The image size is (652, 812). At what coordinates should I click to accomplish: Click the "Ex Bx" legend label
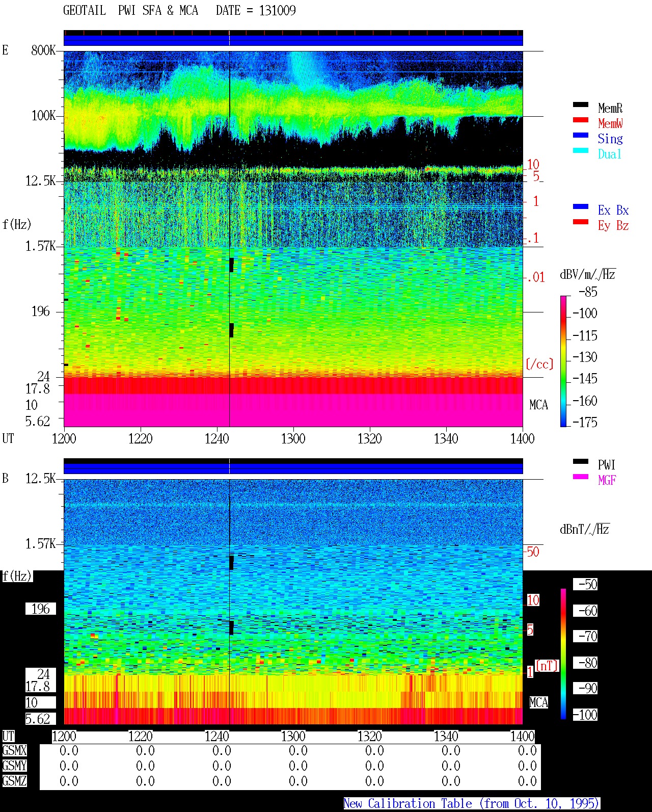coord(613,210)
